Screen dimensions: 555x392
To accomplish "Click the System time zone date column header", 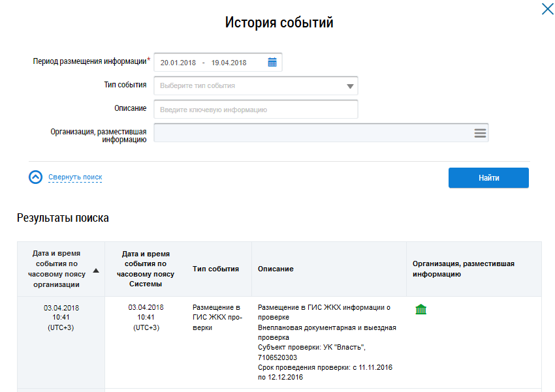I will coord(146,269).
